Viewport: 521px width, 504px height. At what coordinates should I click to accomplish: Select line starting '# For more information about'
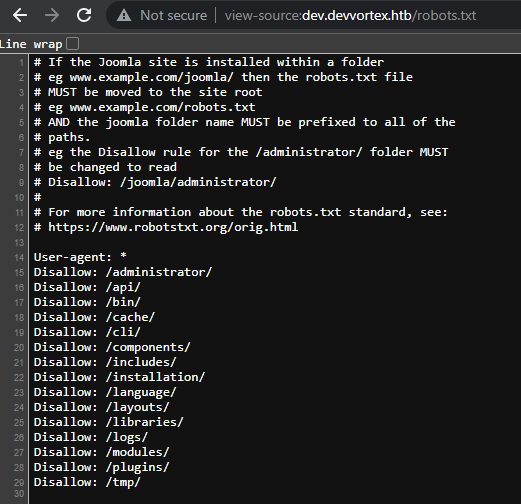[x=241, y=212]
